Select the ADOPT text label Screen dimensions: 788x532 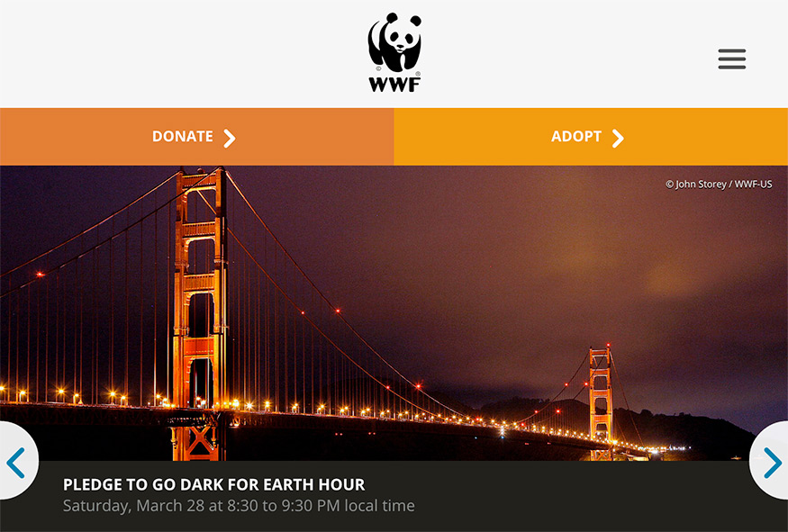(x=576, y=137)
